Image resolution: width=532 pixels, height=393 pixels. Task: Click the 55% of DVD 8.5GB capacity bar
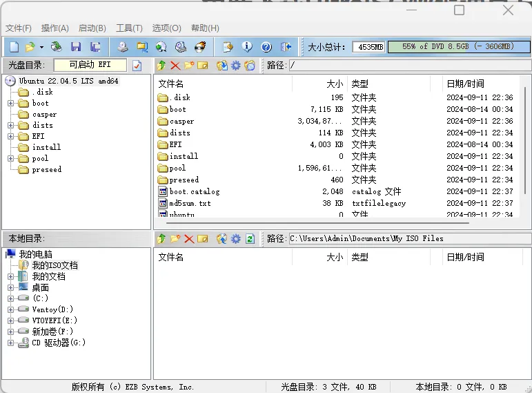[459, 46]
